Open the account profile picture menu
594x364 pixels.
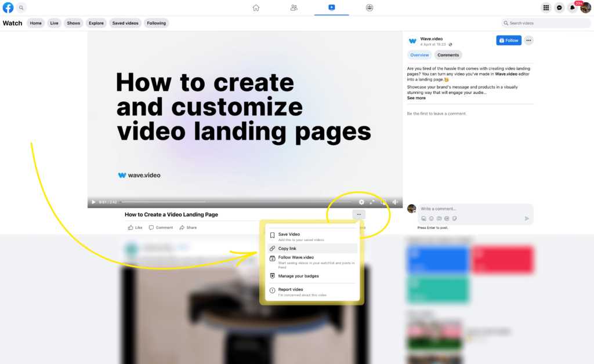point(586,8)
